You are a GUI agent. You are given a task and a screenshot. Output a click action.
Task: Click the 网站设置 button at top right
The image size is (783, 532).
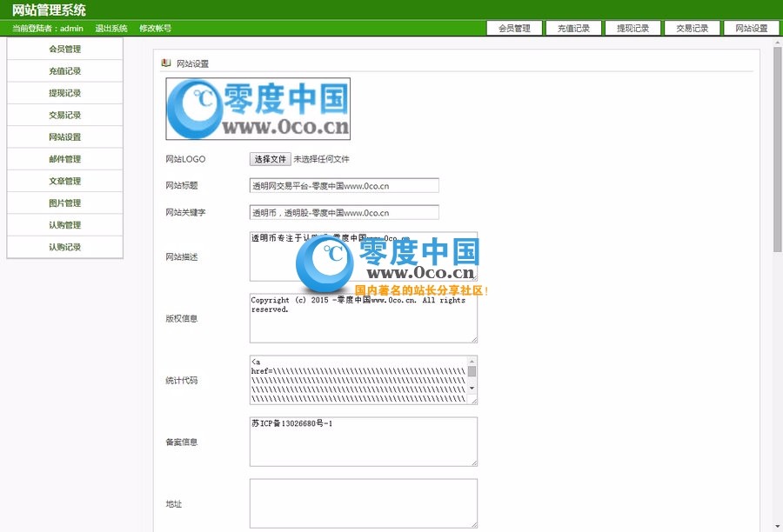[752, 27]
